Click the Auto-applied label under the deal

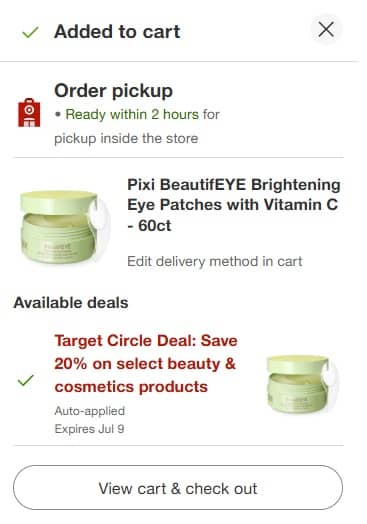(90, 411)
